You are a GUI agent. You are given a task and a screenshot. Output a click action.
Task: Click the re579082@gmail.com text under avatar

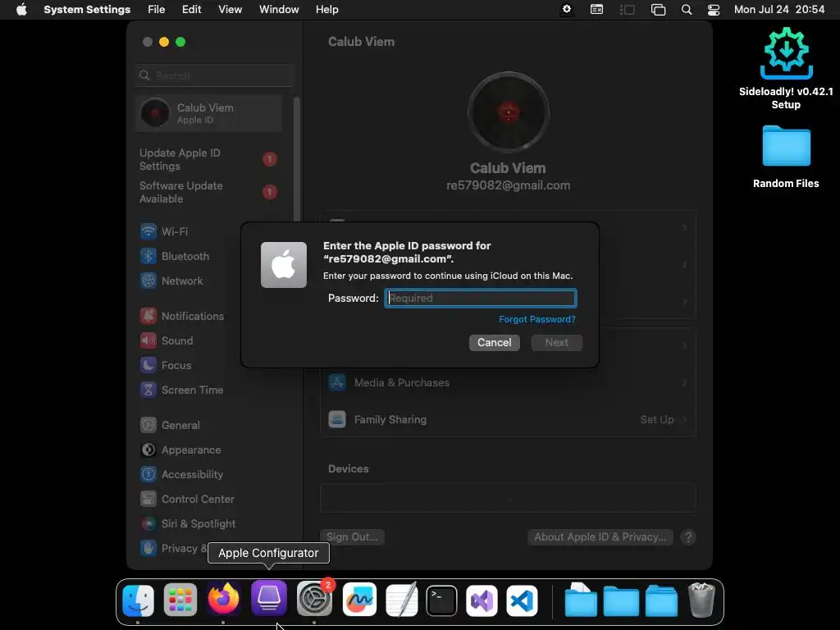[x=508, y=185]
